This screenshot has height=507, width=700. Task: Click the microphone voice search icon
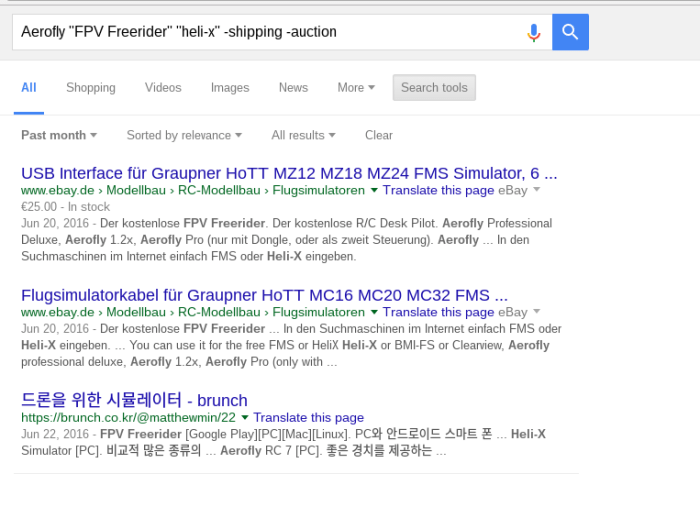(x=533, y=32)
